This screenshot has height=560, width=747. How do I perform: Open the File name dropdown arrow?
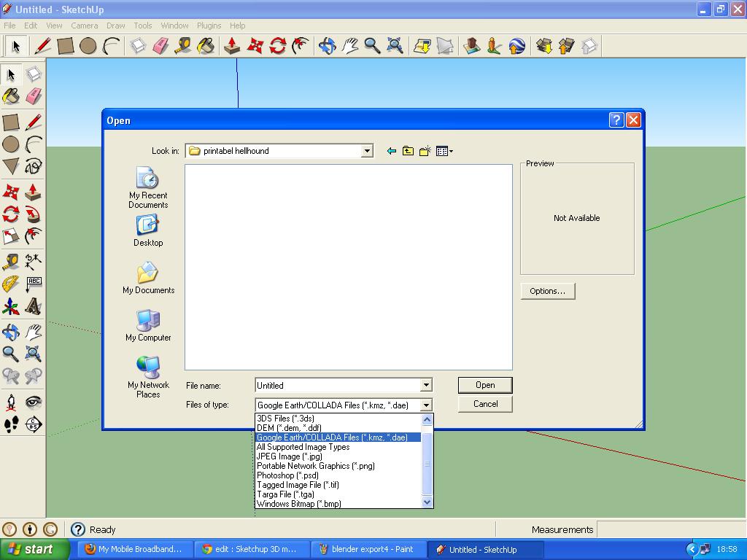click(x=426, y=385)
